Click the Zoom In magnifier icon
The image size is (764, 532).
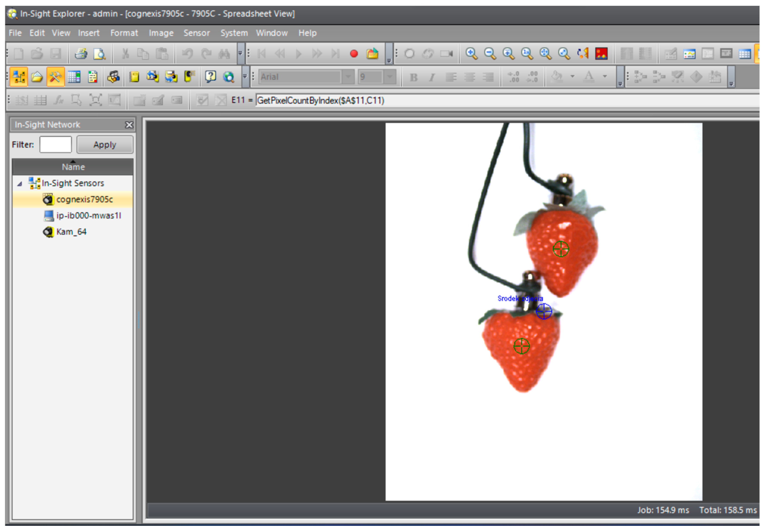471,54
